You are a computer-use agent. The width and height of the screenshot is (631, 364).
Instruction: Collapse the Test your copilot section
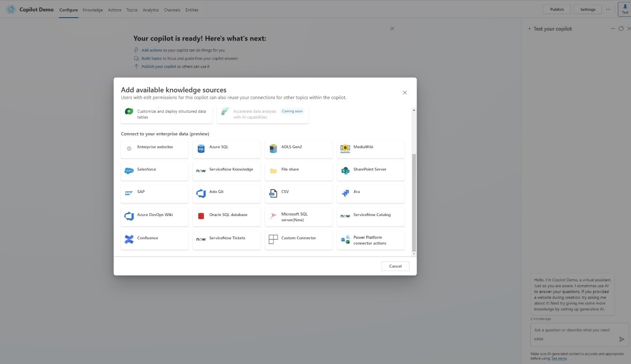(530, 29)
